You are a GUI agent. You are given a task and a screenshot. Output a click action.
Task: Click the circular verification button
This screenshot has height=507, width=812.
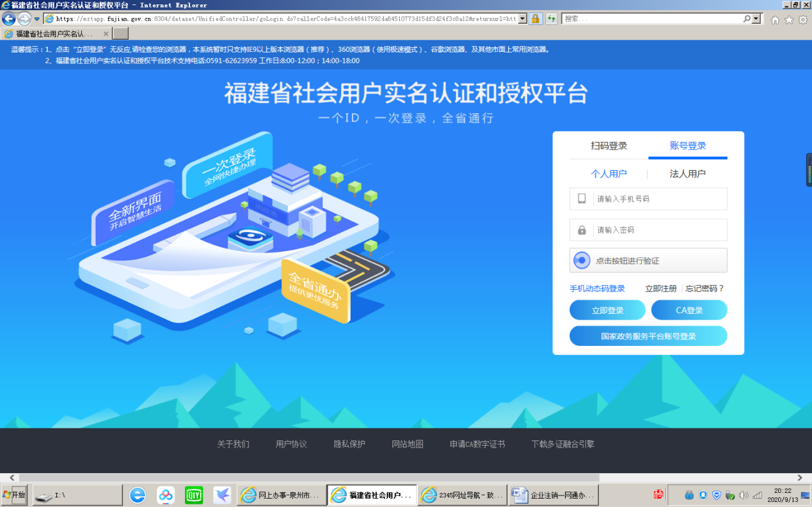point(582,260)
